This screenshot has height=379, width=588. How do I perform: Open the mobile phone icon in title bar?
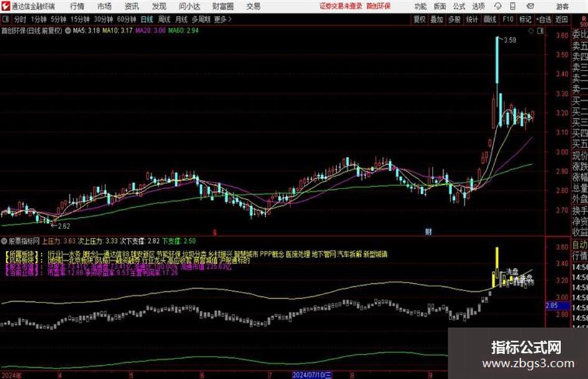(x=513, y=6)
